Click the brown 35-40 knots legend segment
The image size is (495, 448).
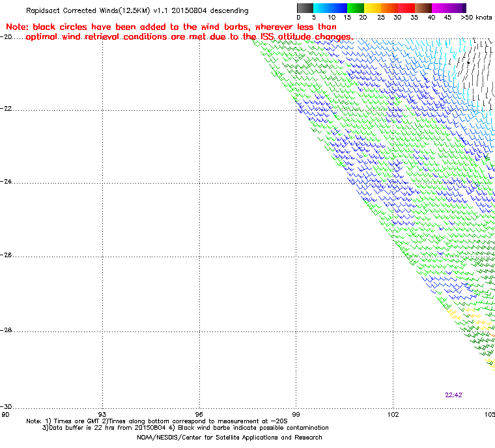(423, 8)
